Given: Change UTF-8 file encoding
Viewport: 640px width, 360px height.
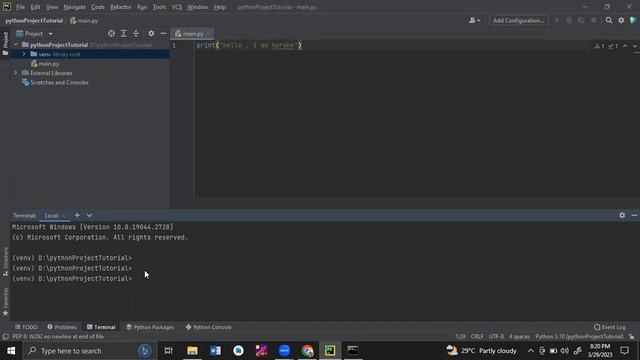Looking at the screenshot, I should click(x=496, y=337).
